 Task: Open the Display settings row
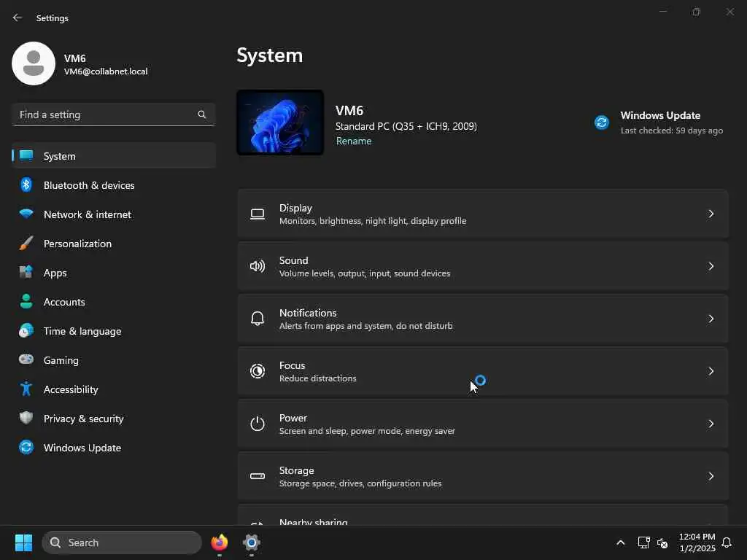point(483,214)
